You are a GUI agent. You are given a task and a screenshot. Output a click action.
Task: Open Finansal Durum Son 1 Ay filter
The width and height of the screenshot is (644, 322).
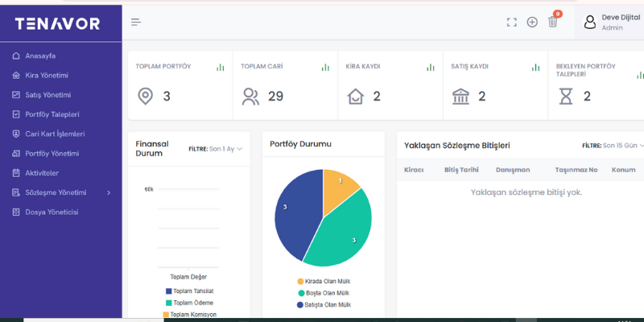tap(215, 149)
